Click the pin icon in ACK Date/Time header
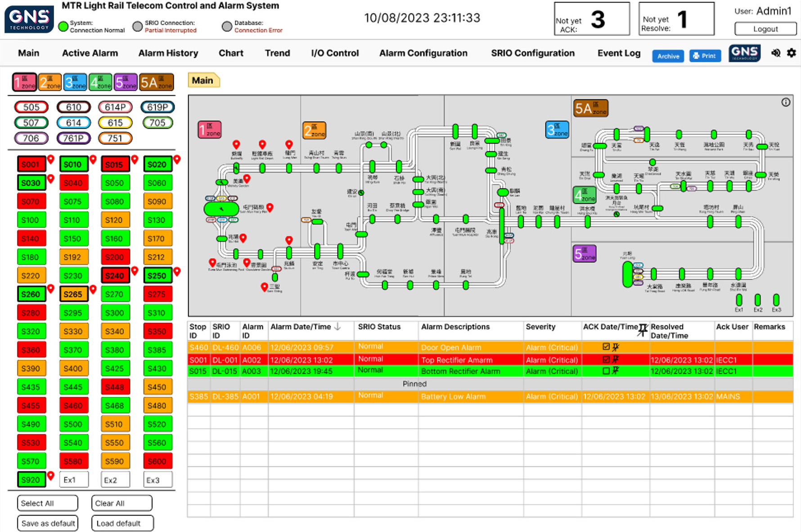The height and width of the screenshot is (532, 801). [643, 330]
